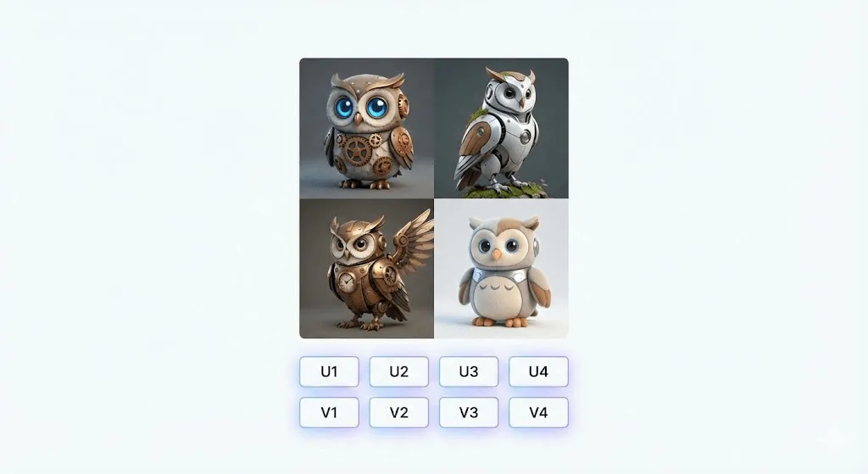Choose the U4 upscale button

[x=538, y=371]
